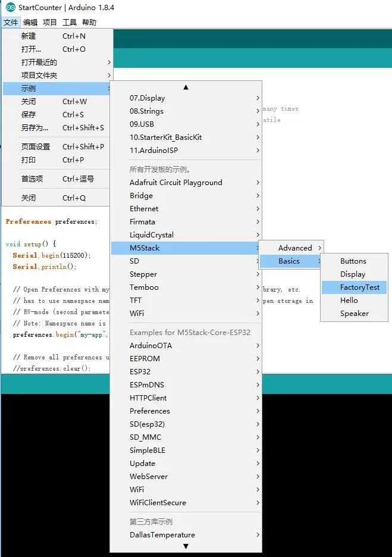Open Temboo examples submenu
Screen dimensions: 392x557
coord(186,287)
